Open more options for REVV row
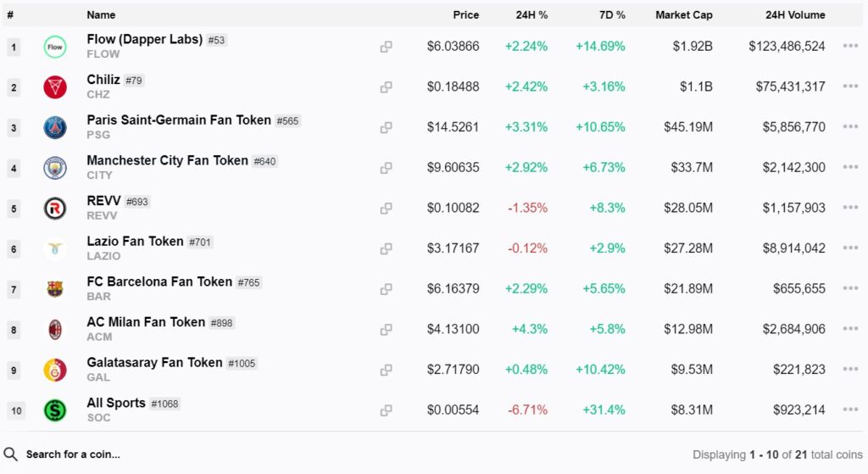 (850, 208)
